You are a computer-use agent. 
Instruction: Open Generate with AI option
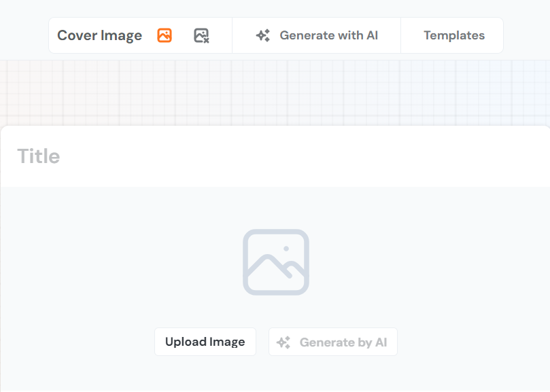317,35
